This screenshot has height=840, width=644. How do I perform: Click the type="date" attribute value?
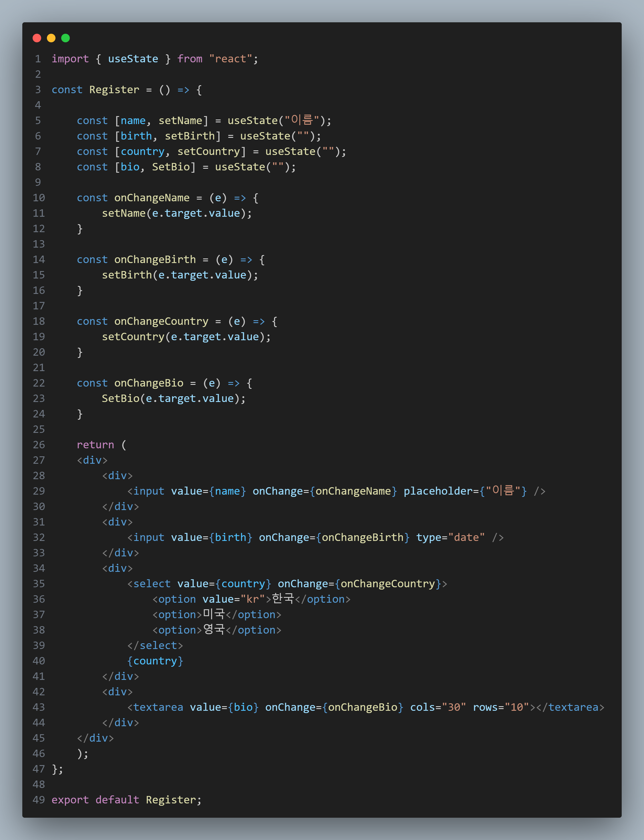pyautogui.click(x=466, y=538)
